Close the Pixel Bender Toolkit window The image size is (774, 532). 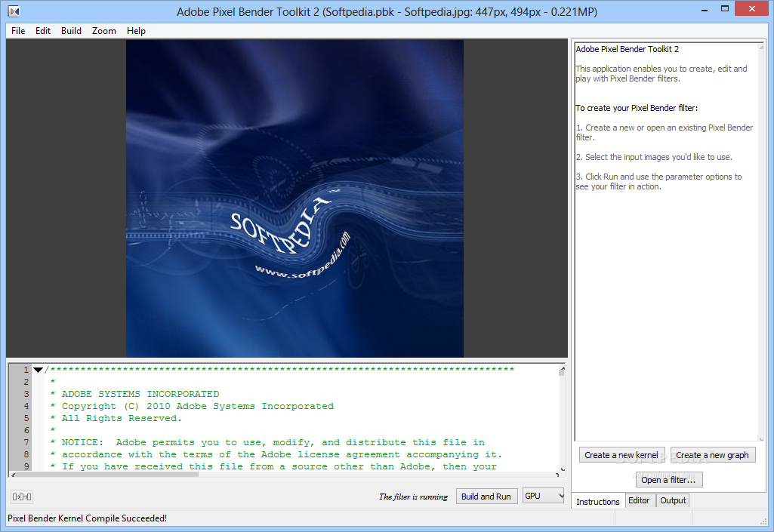click(x=752, y=8)
